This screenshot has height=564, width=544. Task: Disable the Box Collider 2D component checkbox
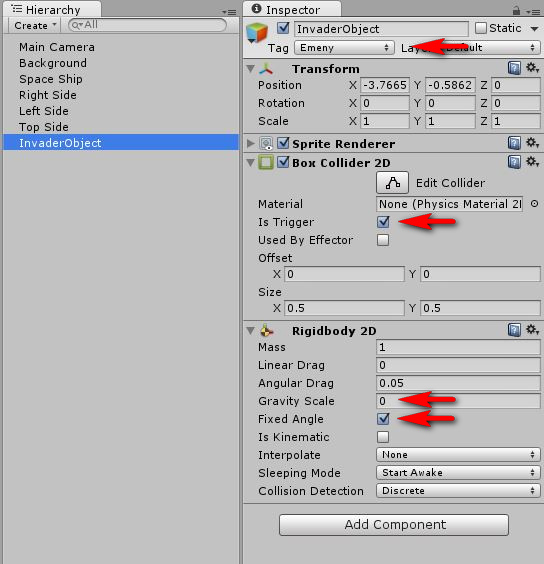point(283,162)
